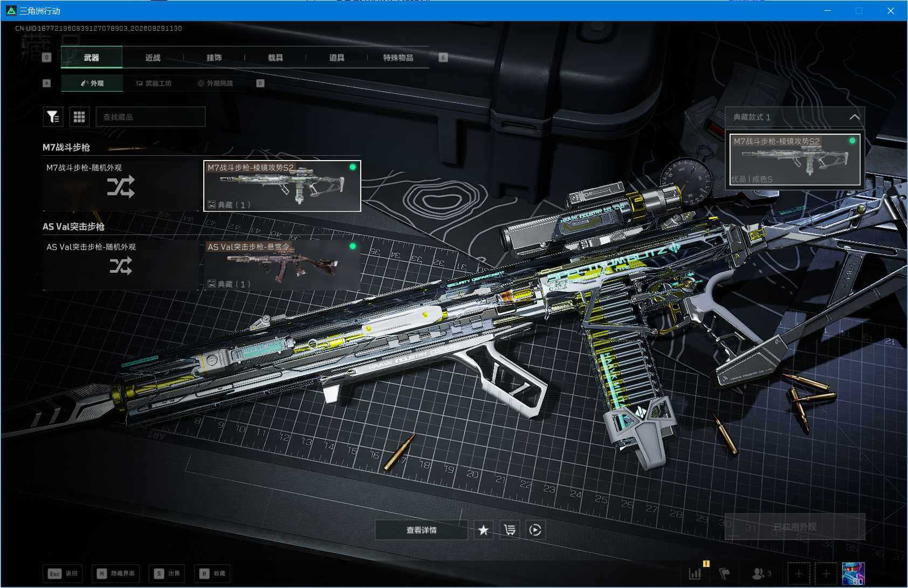Open the shopping cart list icon

tap(510, 530)
